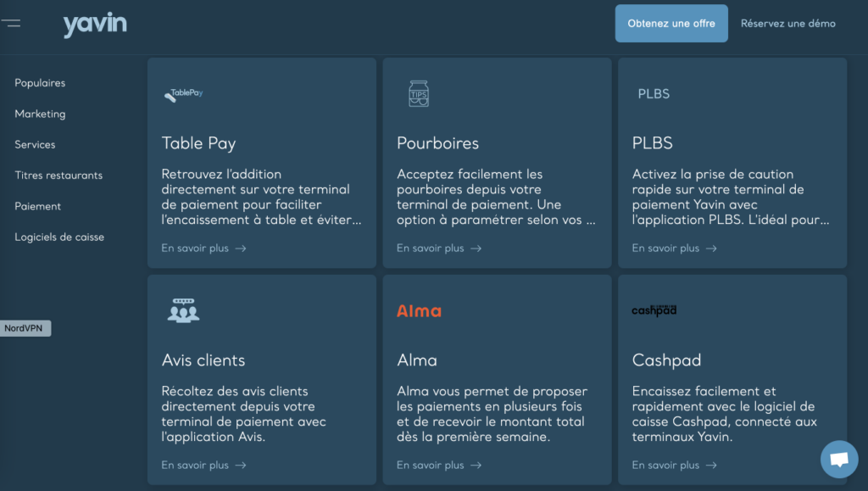The height and width of the screenshot is (491, 868).
Task: Click the yavin logo
Action: [95, 25]
